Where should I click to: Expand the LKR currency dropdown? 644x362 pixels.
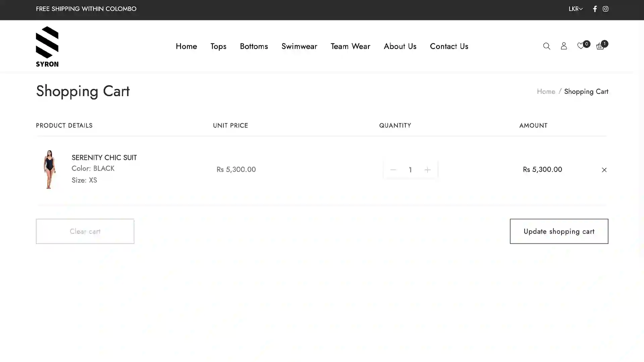click(x=575, y=9)
